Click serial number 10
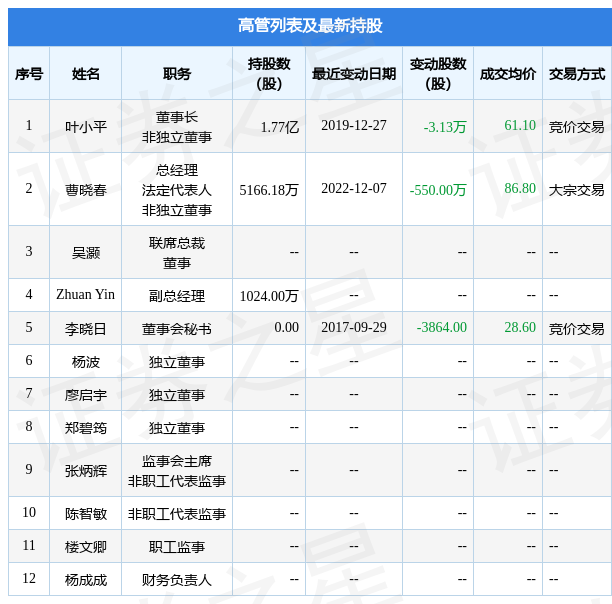Screen dimensions: 612x604 pyautogui.click(x=29, y=512)
